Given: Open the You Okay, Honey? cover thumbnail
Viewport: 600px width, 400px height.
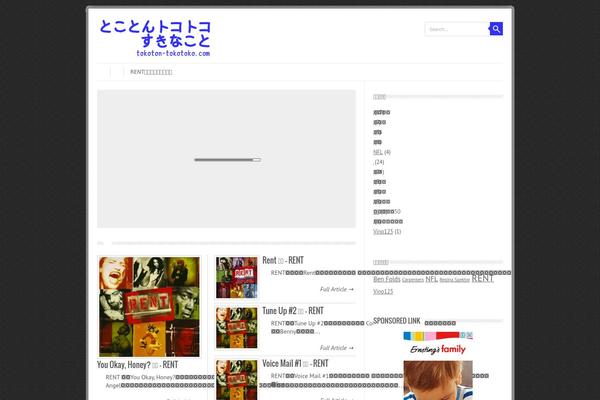Looking at the screenshot, I should [x=149, y=307].
